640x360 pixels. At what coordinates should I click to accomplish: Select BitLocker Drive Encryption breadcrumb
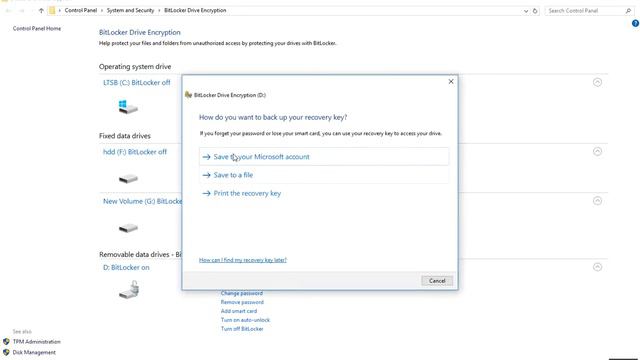(195, 11)
